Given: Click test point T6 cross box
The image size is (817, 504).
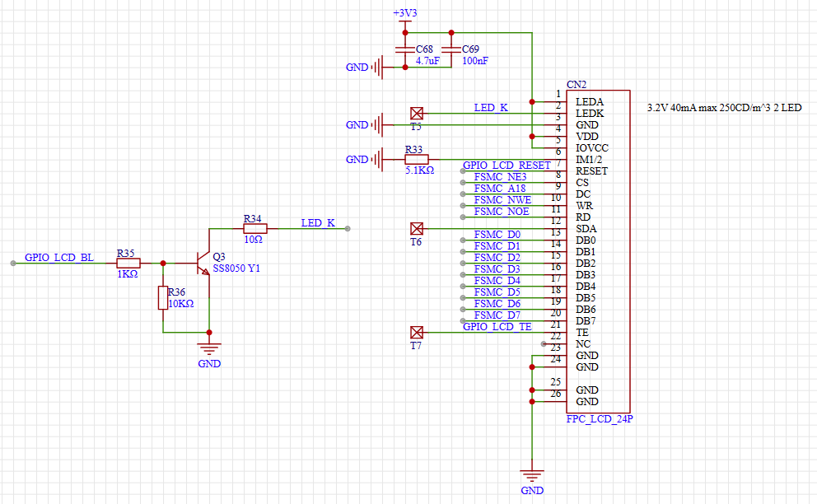Looking at the screenshot, I should (416, 228).
